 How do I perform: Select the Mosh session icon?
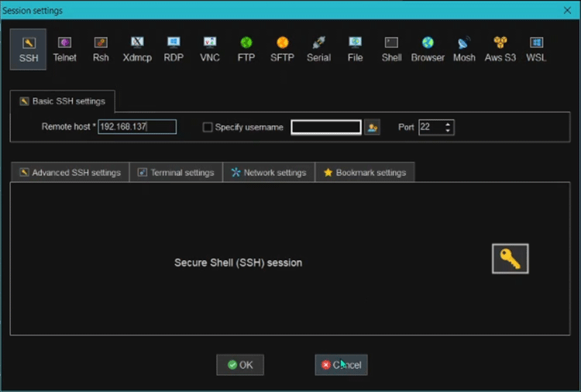click(464, 50)
